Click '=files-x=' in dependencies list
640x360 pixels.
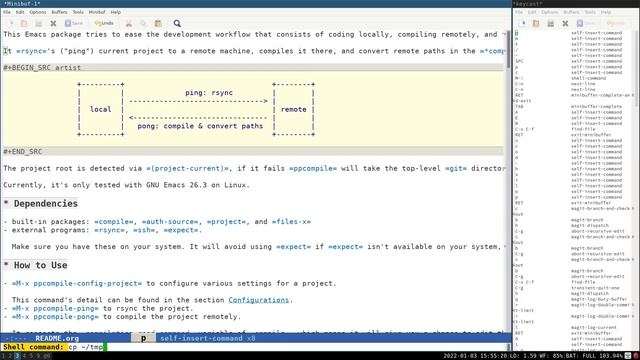tap(291, 222)
